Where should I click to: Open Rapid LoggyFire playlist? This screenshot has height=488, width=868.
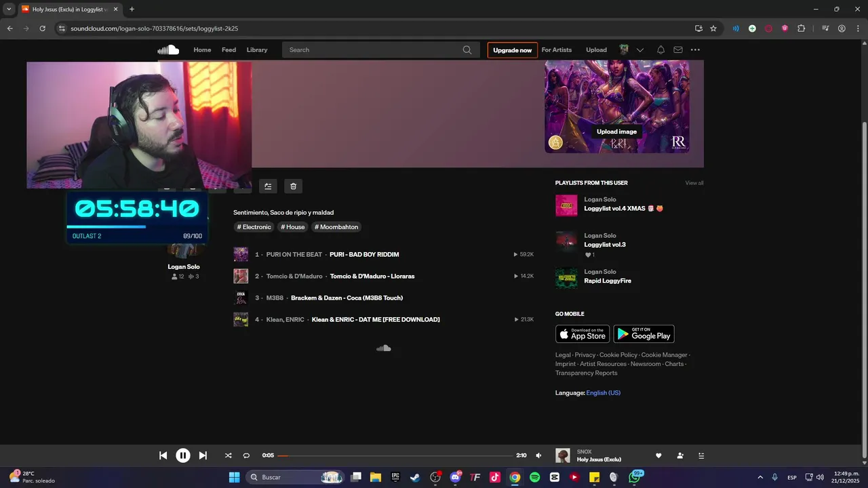coord(608,281)
